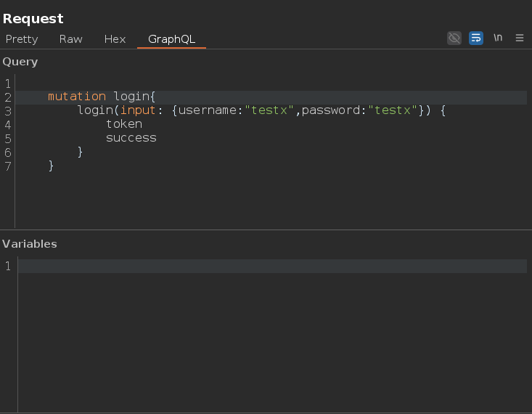Toggle the \n non-printable characters button

[498, 38]
